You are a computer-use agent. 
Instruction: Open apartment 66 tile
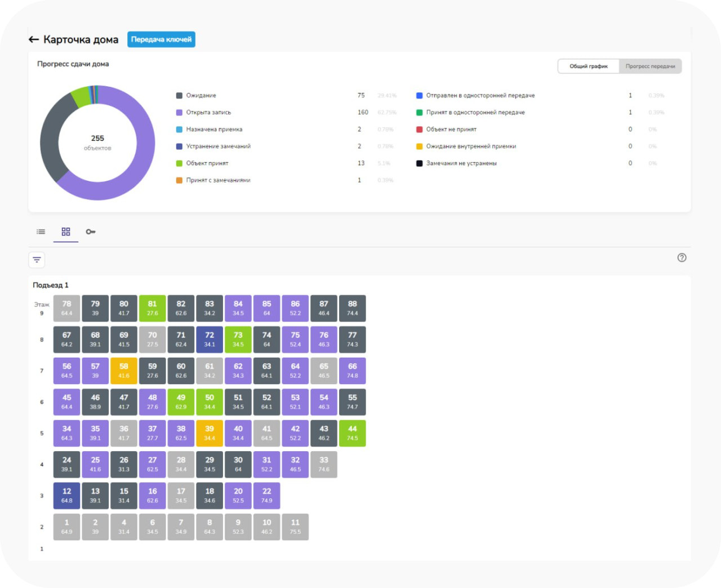click(x=353, y=371)
